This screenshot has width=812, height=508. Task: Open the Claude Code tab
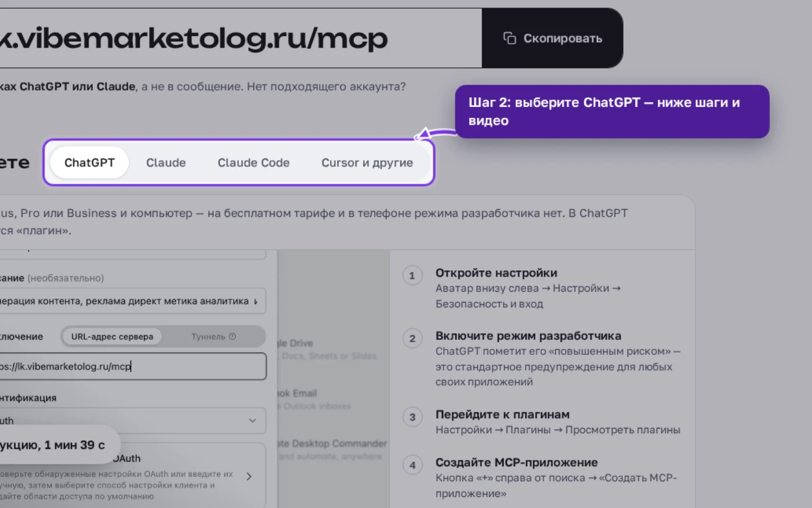pyautogui.click(x=253, y=162)
